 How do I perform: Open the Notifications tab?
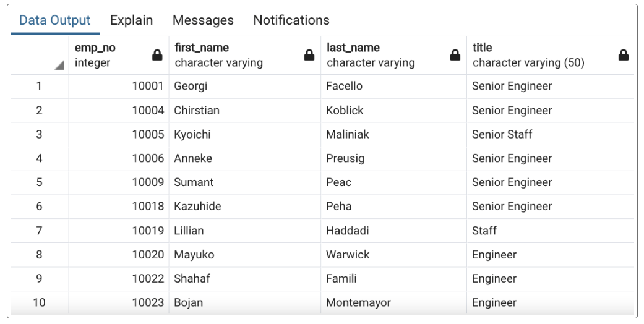coord(291,20)
